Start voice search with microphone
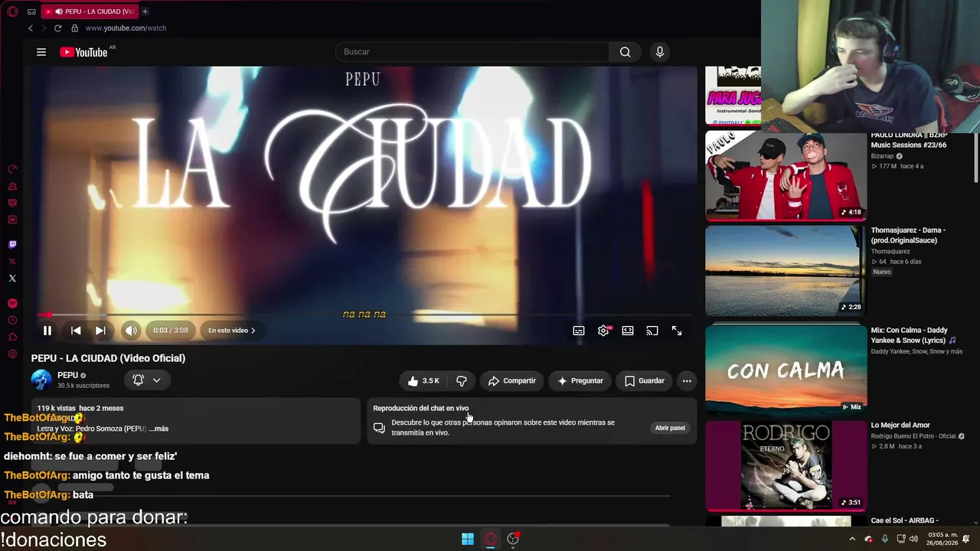This screenshot has width=980, height=551. coord(660,52)
